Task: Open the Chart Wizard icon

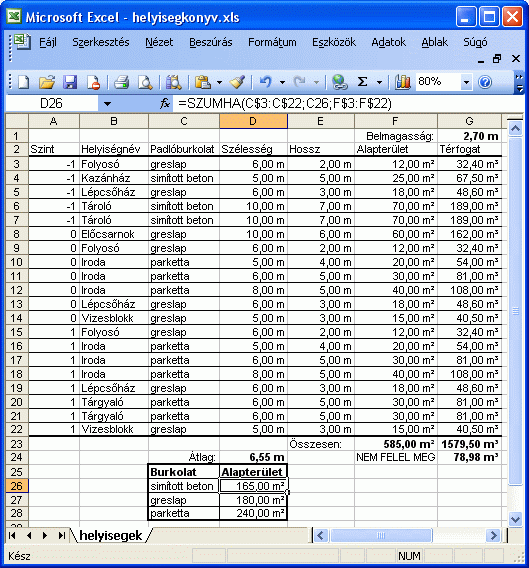Action: click(402, 82)
